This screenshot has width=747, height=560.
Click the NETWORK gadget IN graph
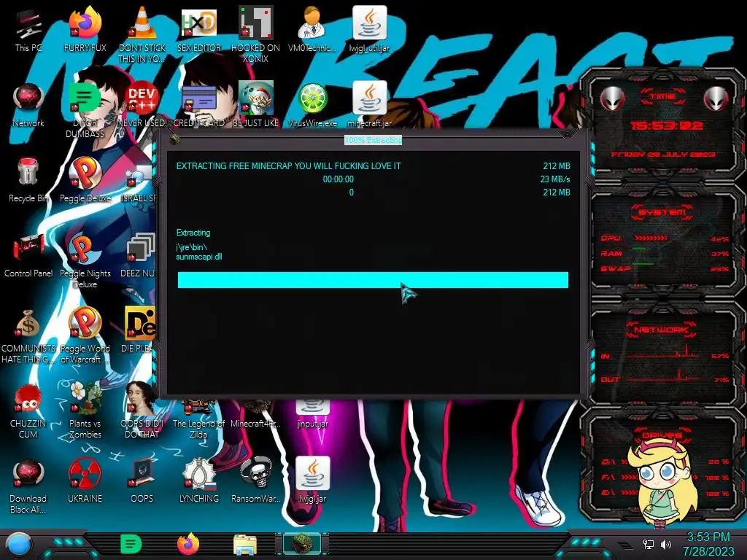[x=665, y=354]
